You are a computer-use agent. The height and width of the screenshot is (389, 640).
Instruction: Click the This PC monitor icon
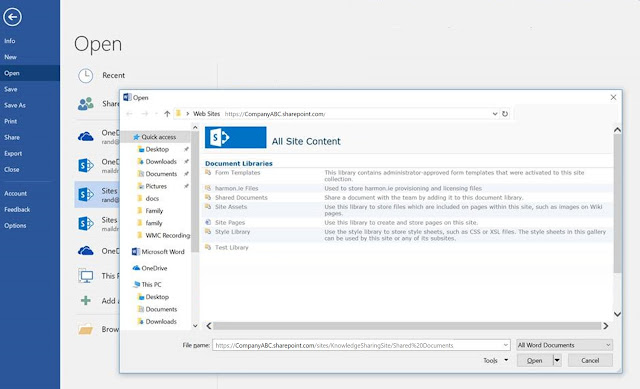tap(86, 276)
